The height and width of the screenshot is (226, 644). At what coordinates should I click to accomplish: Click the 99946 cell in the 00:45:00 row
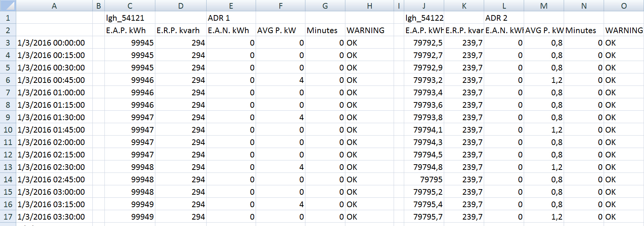click(130, 80)
